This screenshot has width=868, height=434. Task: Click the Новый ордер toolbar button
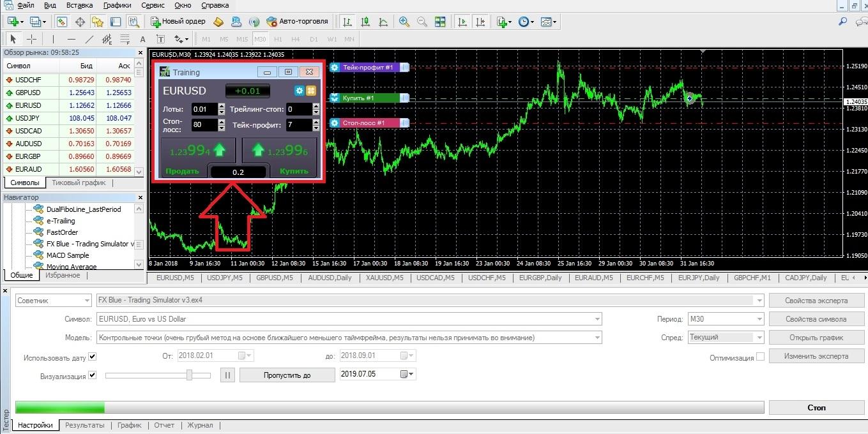pyautogui.click(x=178, y=22)
